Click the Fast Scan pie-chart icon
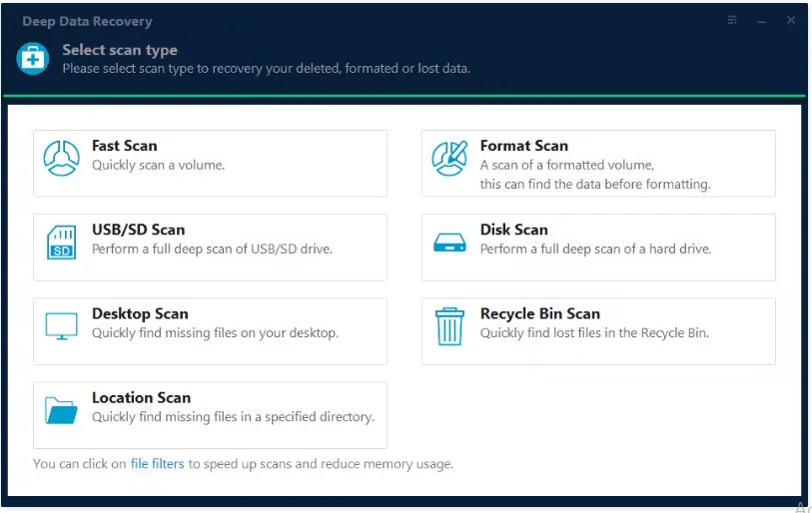This screenshot has width=812, height=513. pyautogui.click(x=61, y=159)
